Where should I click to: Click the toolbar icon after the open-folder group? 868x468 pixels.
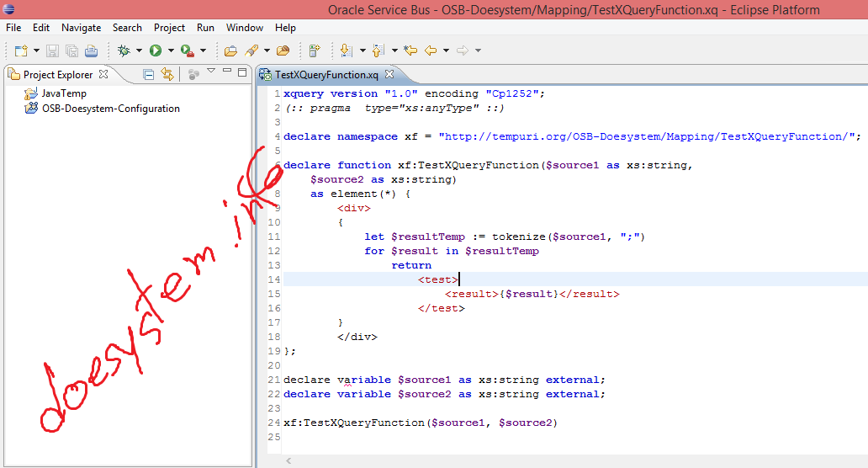tap(315, 51)
